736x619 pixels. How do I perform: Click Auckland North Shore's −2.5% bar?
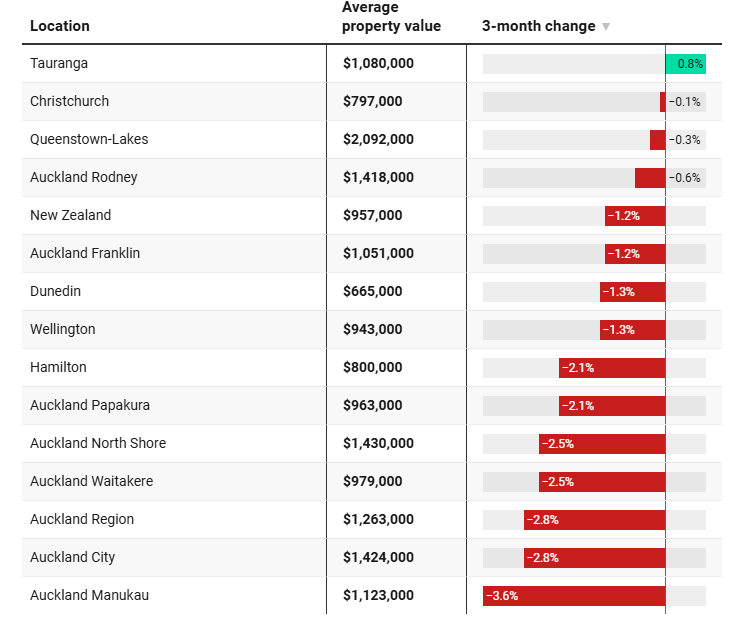tap(602, 443)
